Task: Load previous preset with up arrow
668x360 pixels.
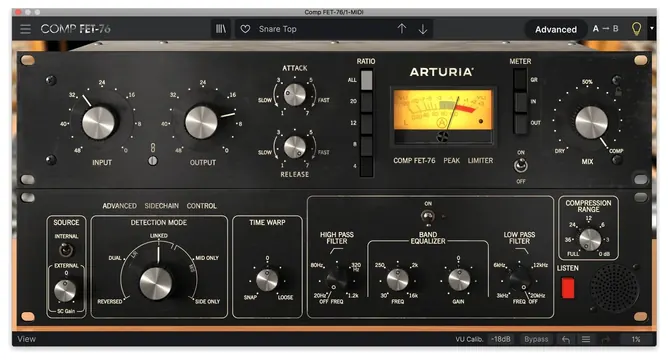Action: click(x=402, y=29)
